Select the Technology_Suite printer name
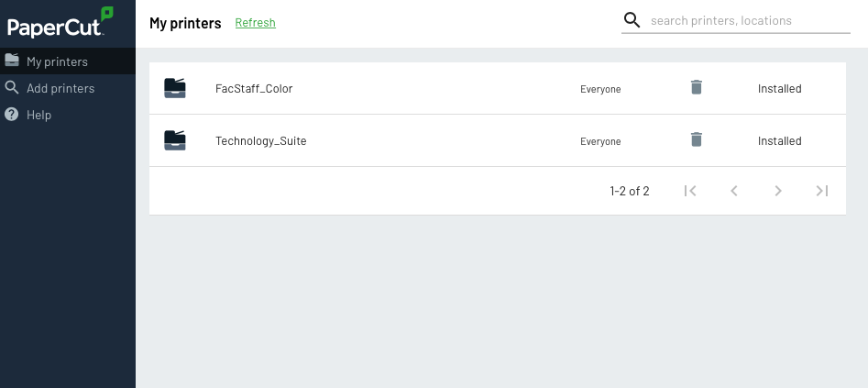 pyautogui.click(x=260, y=141)
